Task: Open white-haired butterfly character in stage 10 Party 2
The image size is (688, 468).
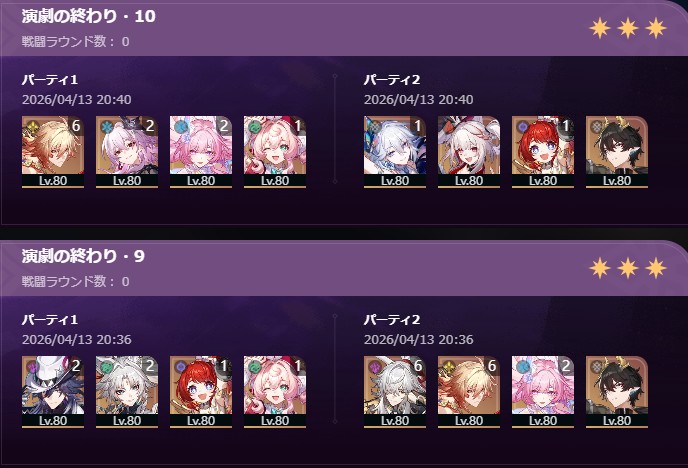Action: (394, 152)
